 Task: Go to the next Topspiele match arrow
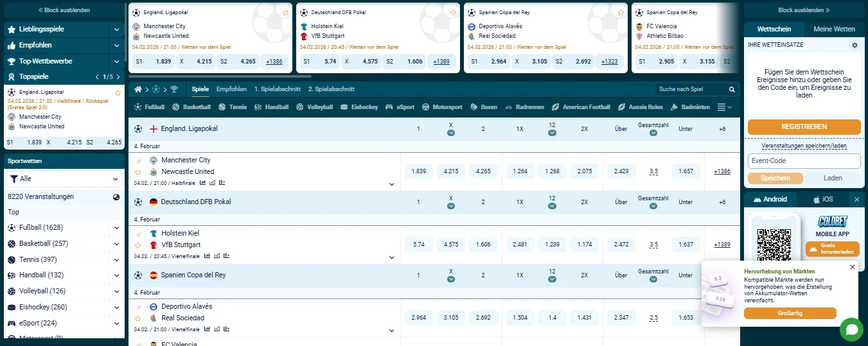[118, 77]
